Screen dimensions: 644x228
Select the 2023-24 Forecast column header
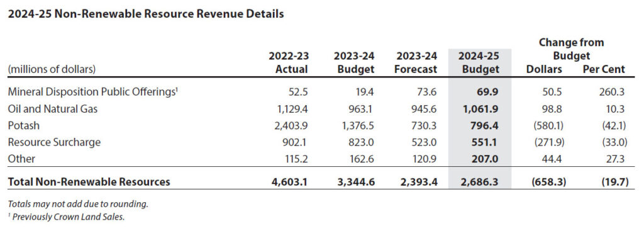(416, 62)
